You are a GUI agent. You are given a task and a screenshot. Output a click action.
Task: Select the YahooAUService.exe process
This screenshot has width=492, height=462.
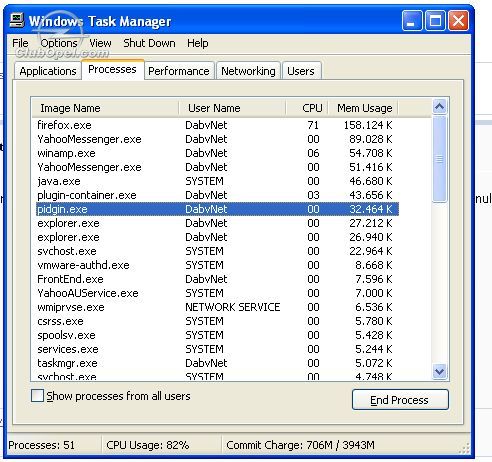[x=217, y=293]
